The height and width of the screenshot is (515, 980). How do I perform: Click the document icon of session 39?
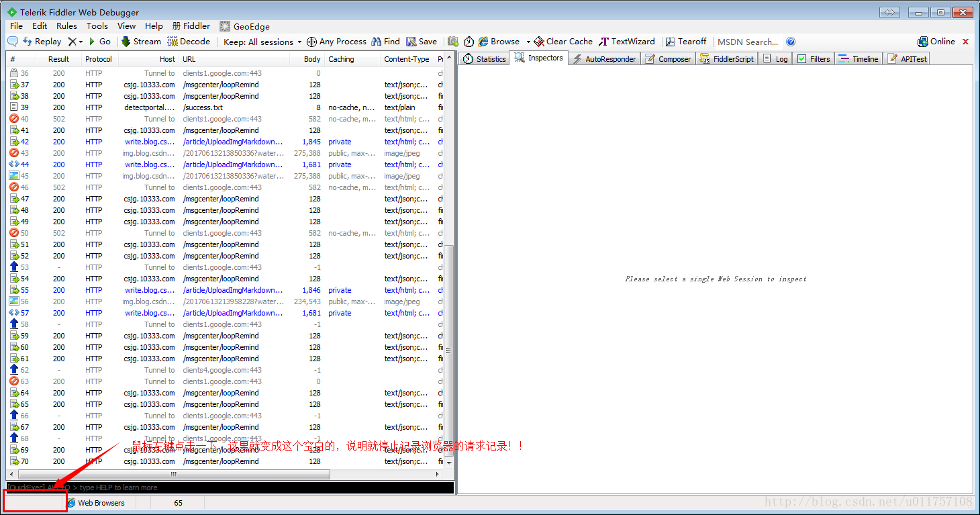point(14,107)
